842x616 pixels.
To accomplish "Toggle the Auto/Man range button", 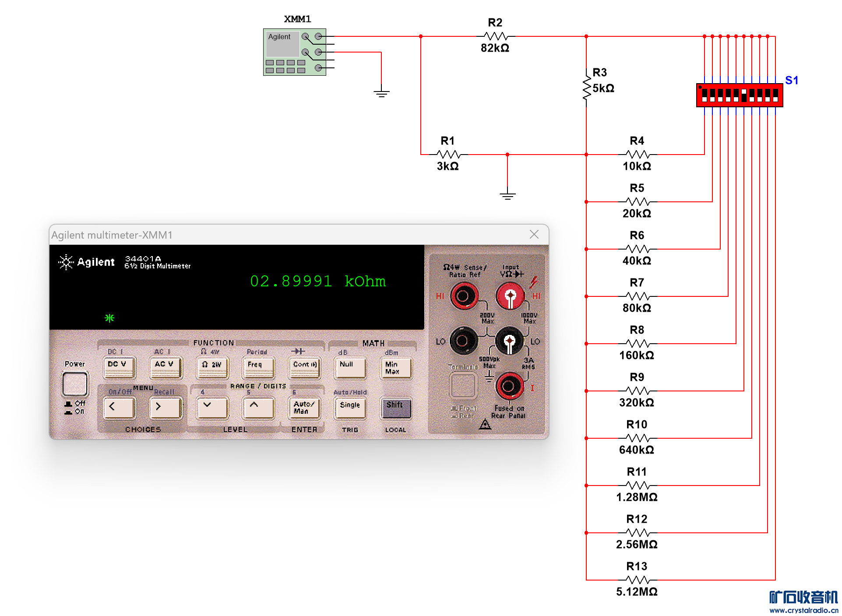I will 304,408.
